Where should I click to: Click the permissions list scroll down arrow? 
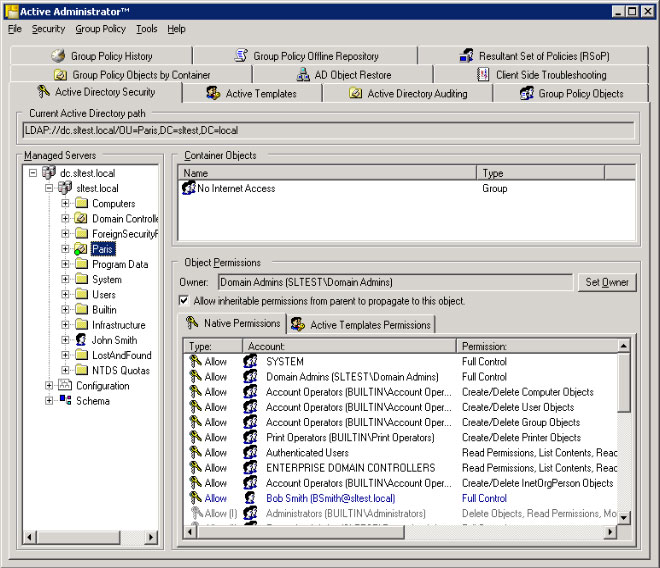pyautogui.click(x=624, y=517)
